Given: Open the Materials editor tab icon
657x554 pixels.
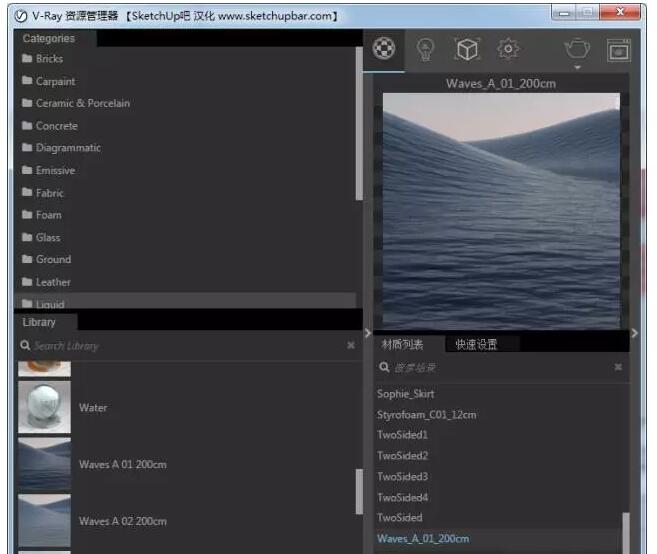Looking at the screenshot, I should [383, 49].
